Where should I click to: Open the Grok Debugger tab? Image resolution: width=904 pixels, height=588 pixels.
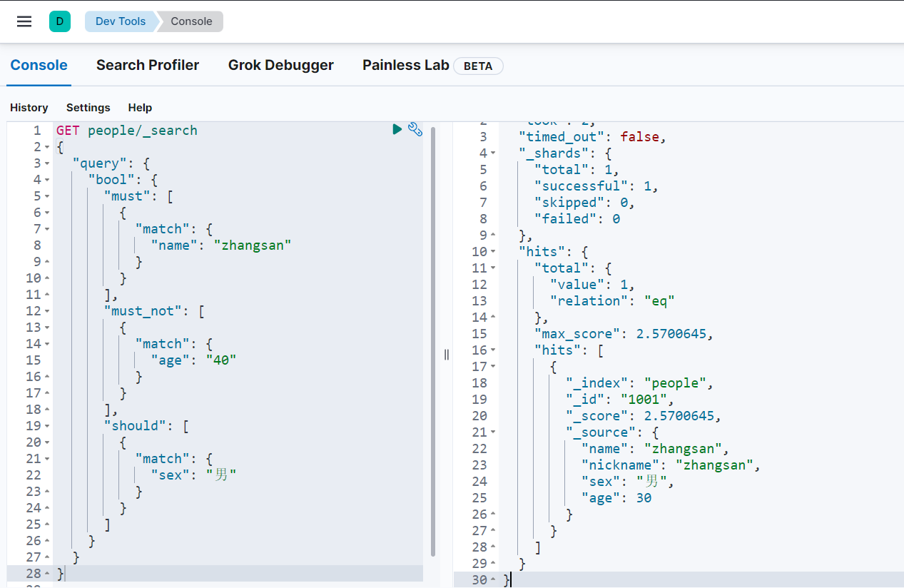[280, 65]
